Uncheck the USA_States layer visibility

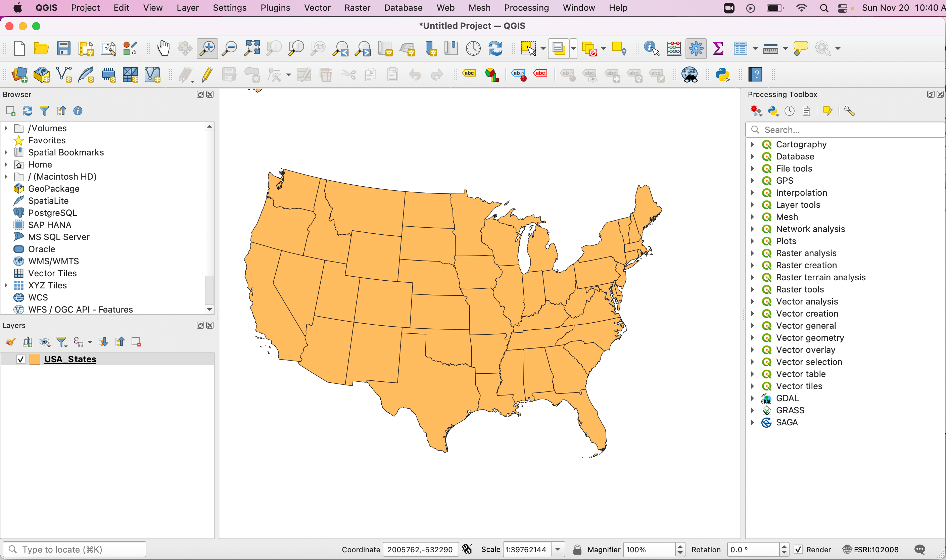pos(21,359)
